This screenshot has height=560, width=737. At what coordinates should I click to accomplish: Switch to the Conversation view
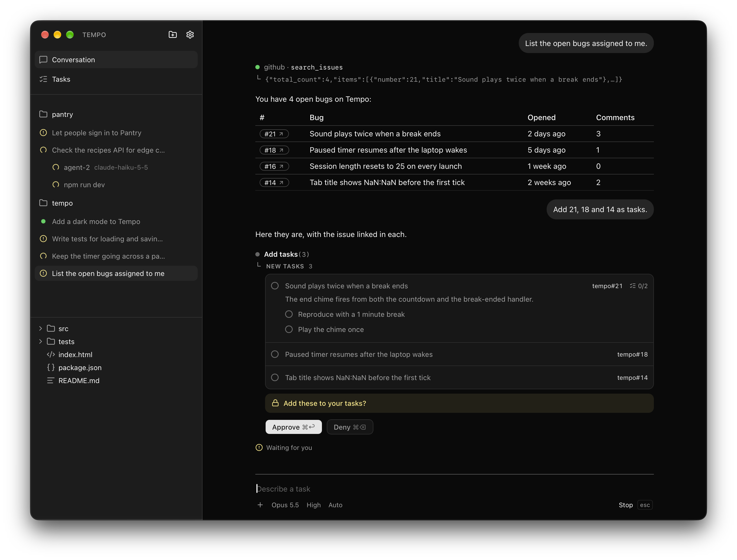[x=116, y=60]
